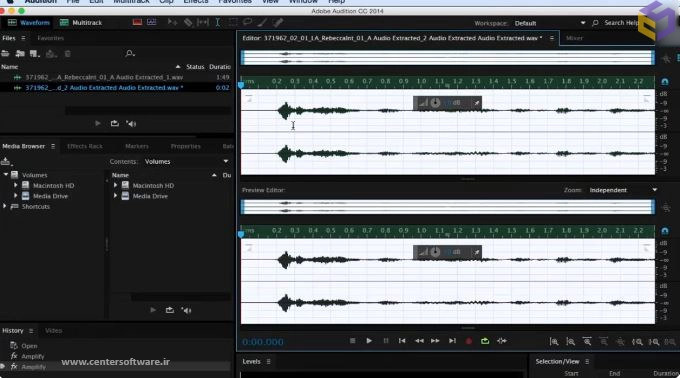Pin the Editor HUD overlay
Image resolution: width=680 pixels, height=378 pixels.
(x=476, y=103)
